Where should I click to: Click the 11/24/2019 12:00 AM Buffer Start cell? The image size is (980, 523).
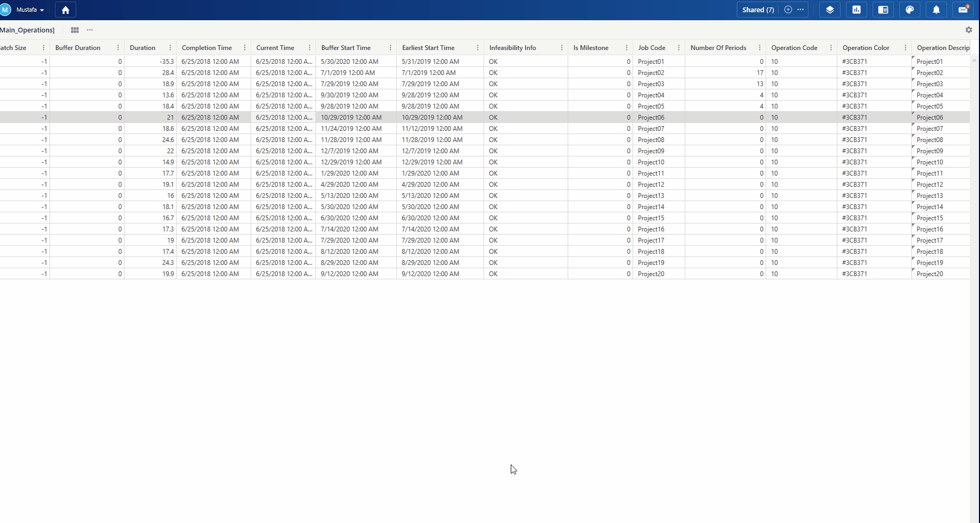pyautogui.click(x=356, y=129)
